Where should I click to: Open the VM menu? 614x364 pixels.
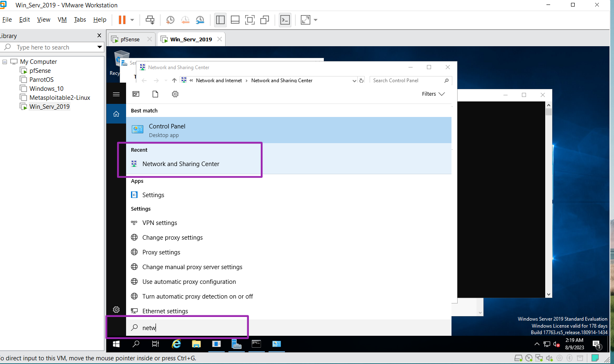(x=62, y=20)
